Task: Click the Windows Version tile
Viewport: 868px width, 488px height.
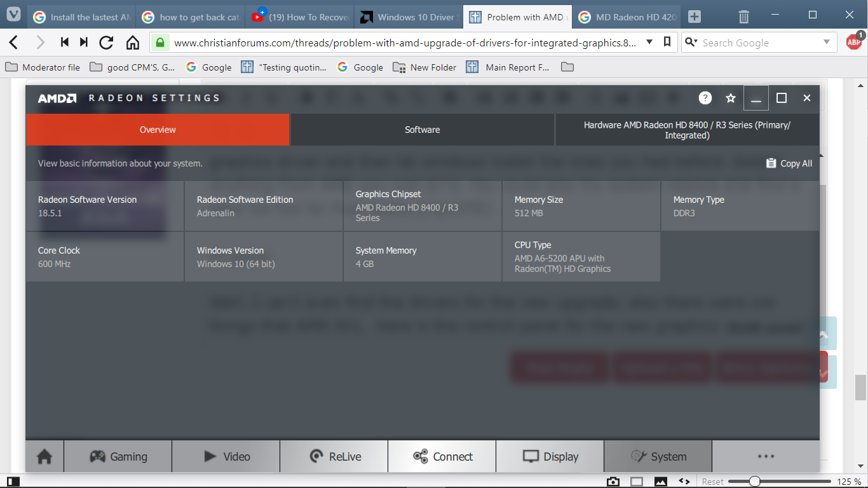Action: click(264, 257)
